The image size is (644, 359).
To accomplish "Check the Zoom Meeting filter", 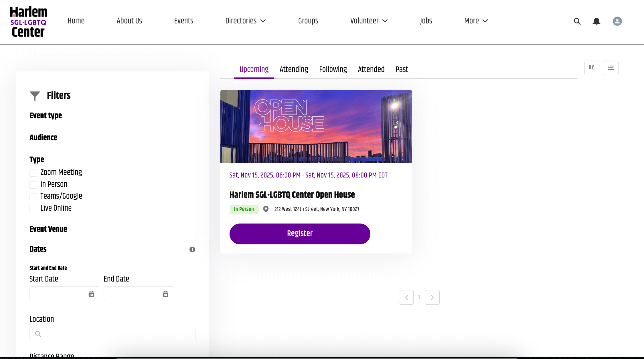I will click(x=33, y=173).
